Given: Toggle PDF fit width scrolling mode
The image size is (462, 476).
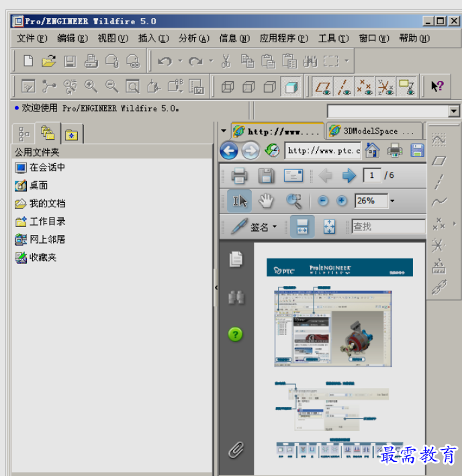Looking at the screenshot, I should 302,226.
